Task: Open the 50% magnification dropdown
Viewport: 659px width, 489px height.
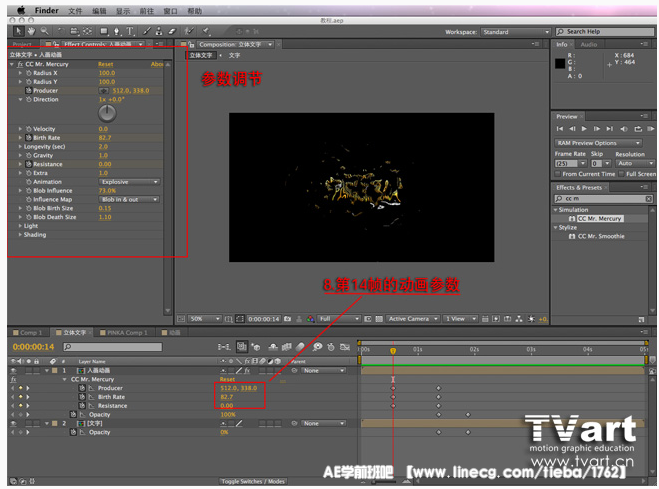Action: (x=205, y=319)
